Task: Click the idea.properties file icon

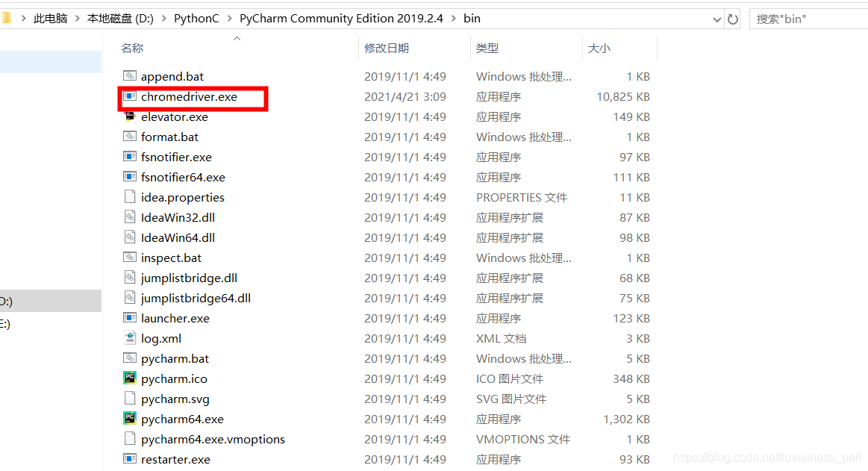Action: coord(130,197)
